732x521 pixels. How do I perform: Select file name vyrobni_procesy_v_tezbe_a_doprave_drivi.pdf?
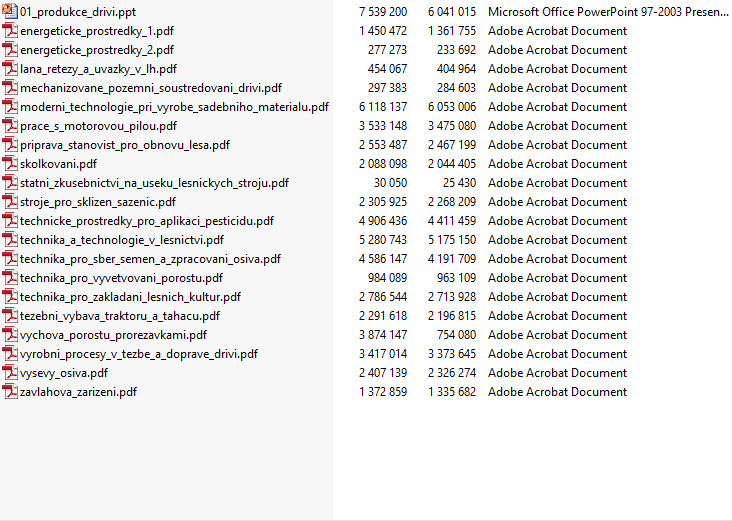[139, 354]
